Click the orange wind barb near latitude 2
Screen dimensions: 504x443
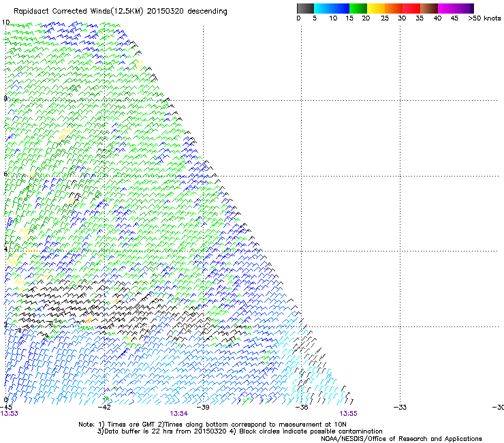click(x=88, y=320)
